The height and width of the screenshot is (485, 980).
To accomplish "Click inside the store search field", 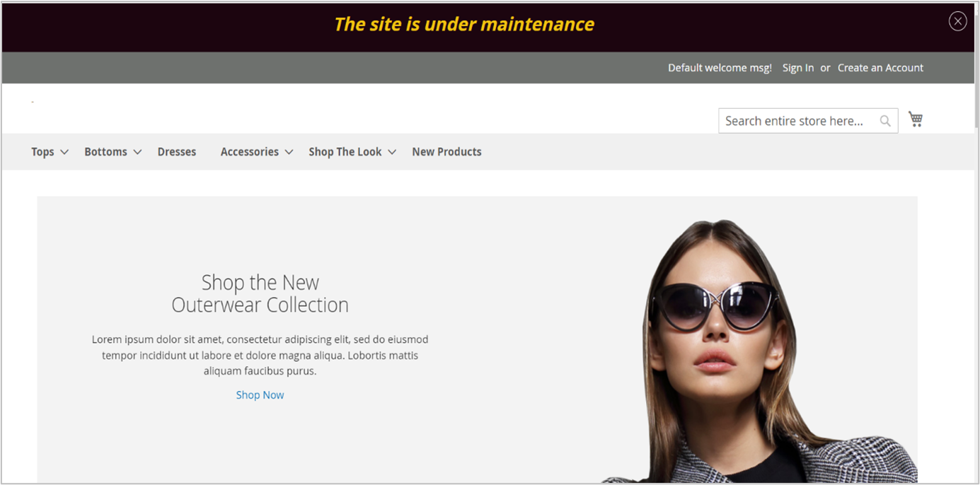I will (792, 120).
